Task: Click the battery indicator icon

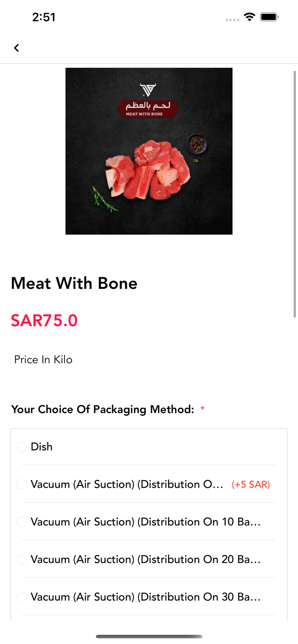Action: tap(269, 17)
